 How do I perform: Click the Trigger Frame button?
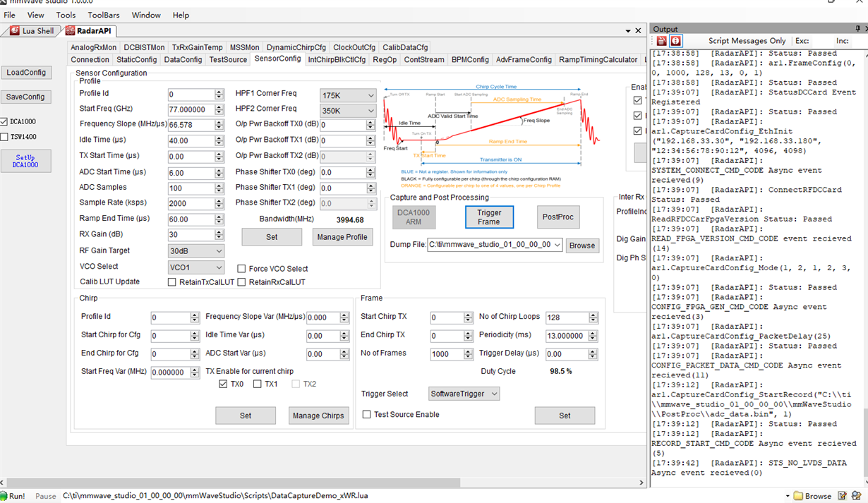coord(489,217)
